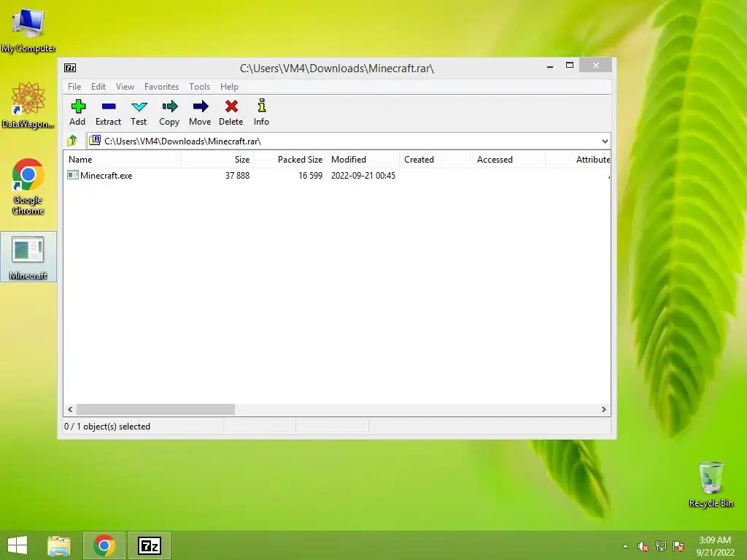Open the File menu
This screenshot has height=560, width=747.
[x=74, y=87]
